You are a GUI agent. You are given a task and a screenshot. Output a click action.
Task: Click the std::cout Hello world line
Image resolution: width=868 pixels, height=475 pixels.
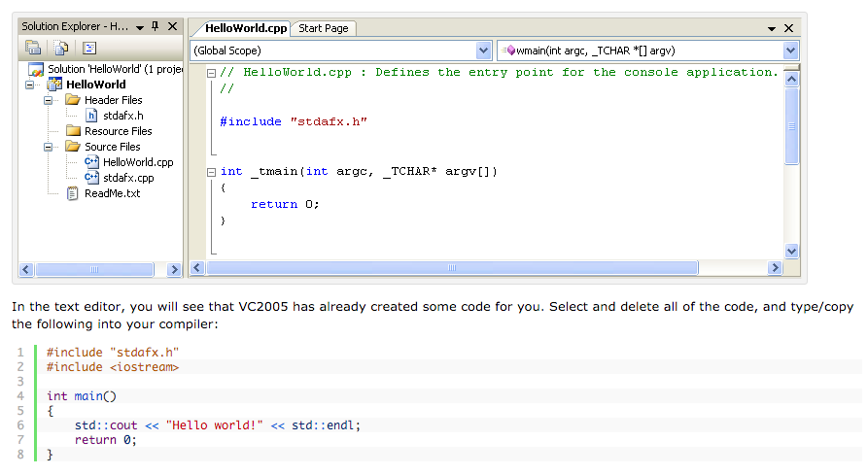point(218,425)
